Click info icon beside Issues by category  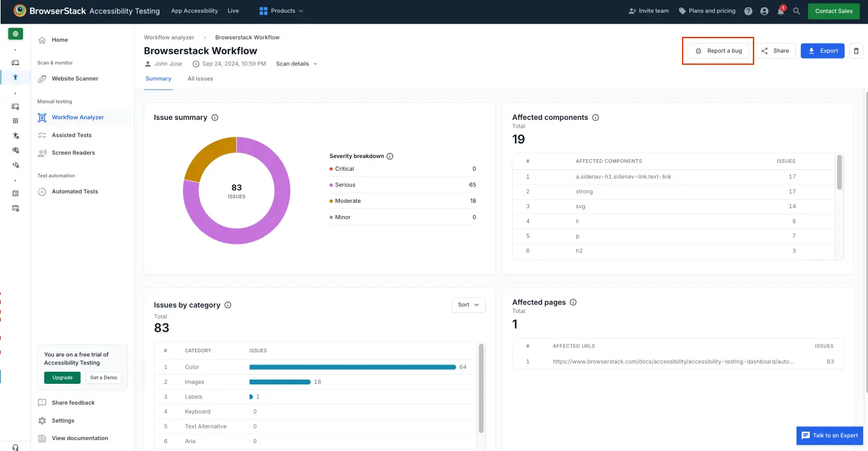228,305
